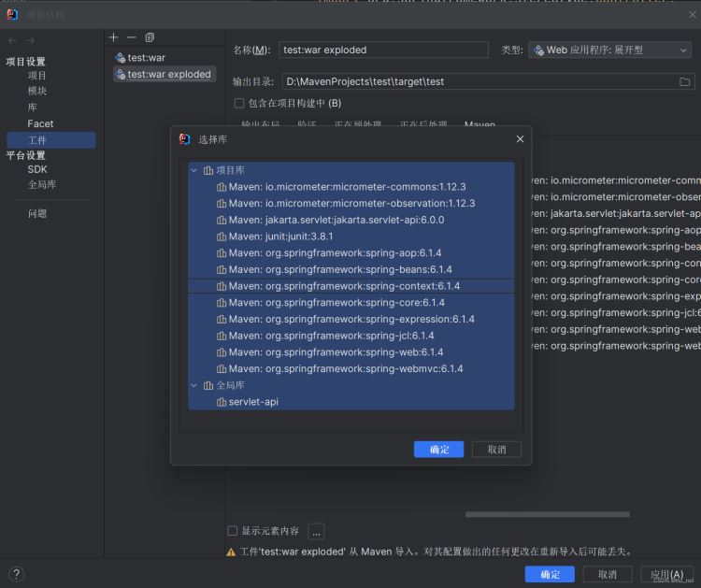Open the Maven tab
Screen dimensions: 701x588
(479, 124)
